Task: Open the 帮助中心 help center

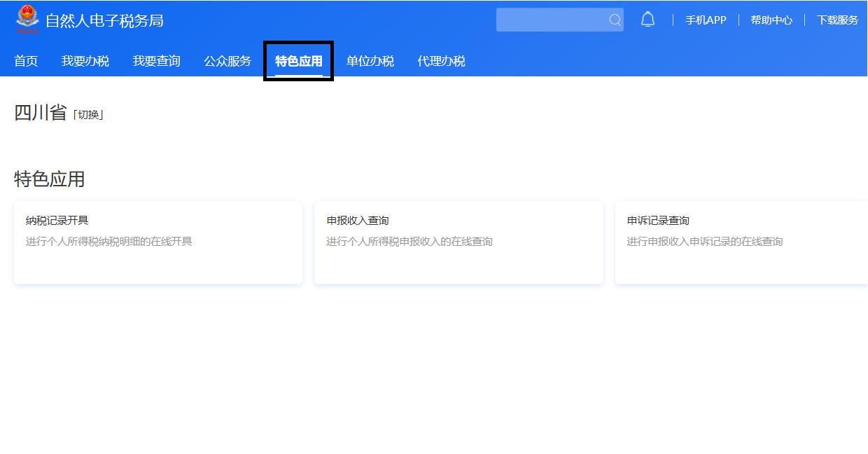Action: coord(771,20)
